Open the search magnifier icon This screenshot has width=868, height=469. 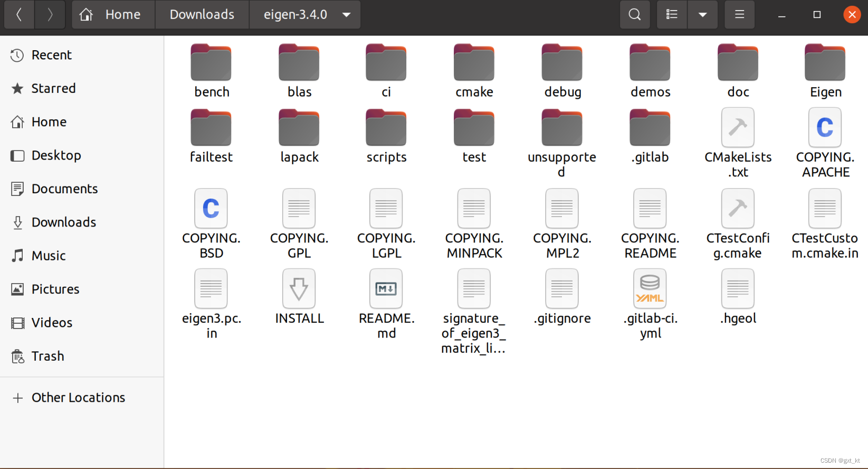point(635,14)
